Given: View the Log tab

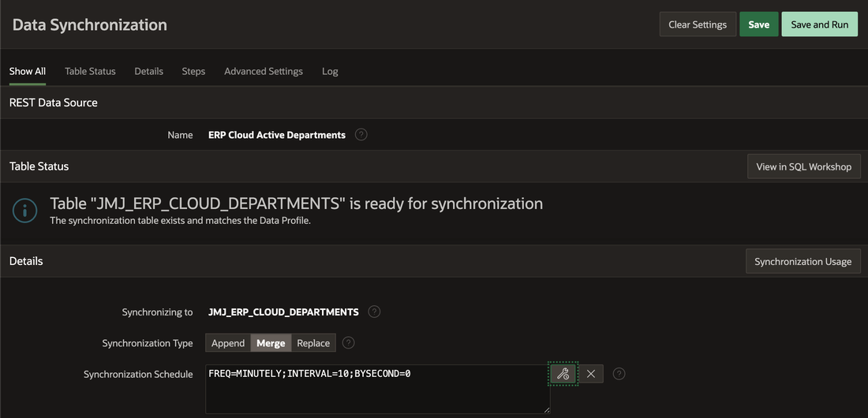Looking at the screenshot, I should tap(330, 71).
